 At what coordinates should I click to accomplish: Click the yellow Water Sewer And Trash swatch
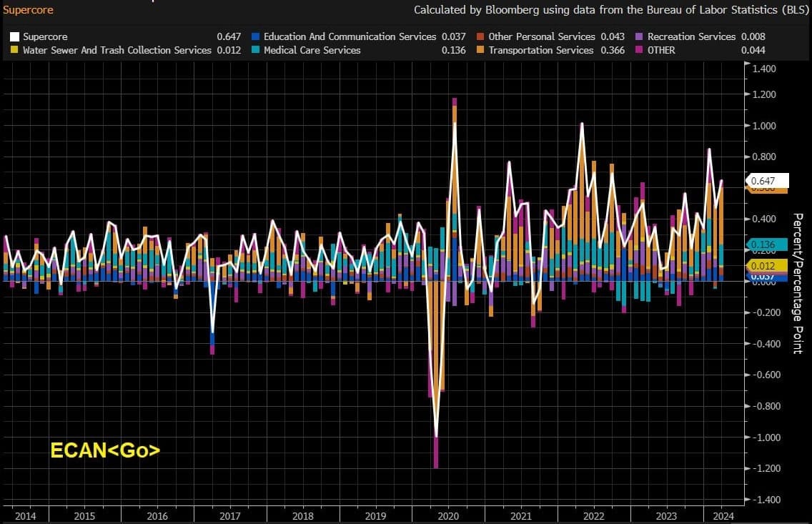click(x=14, y=50)
